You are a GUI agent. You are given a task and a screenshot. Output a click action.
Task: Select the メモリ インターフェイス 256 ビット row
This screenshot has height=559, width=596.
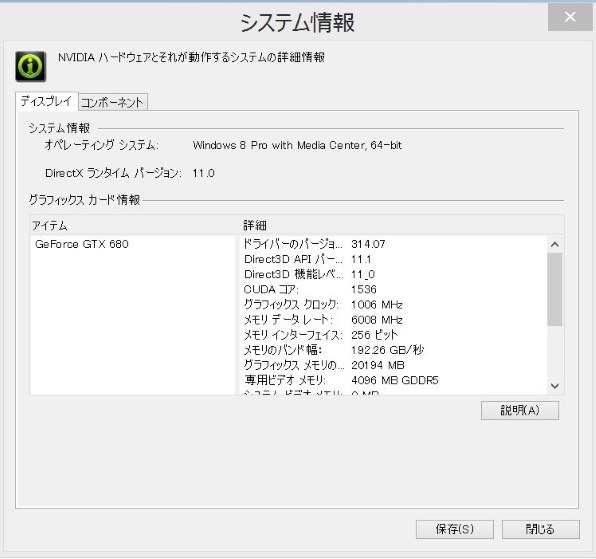(393, 335)
